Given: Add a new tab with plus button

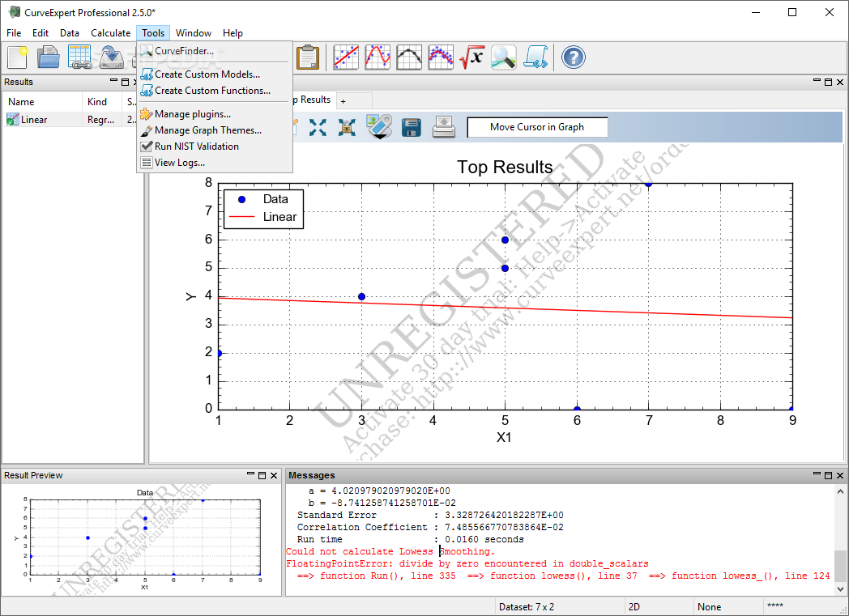Looking at the screenshot, I should 343,101.
